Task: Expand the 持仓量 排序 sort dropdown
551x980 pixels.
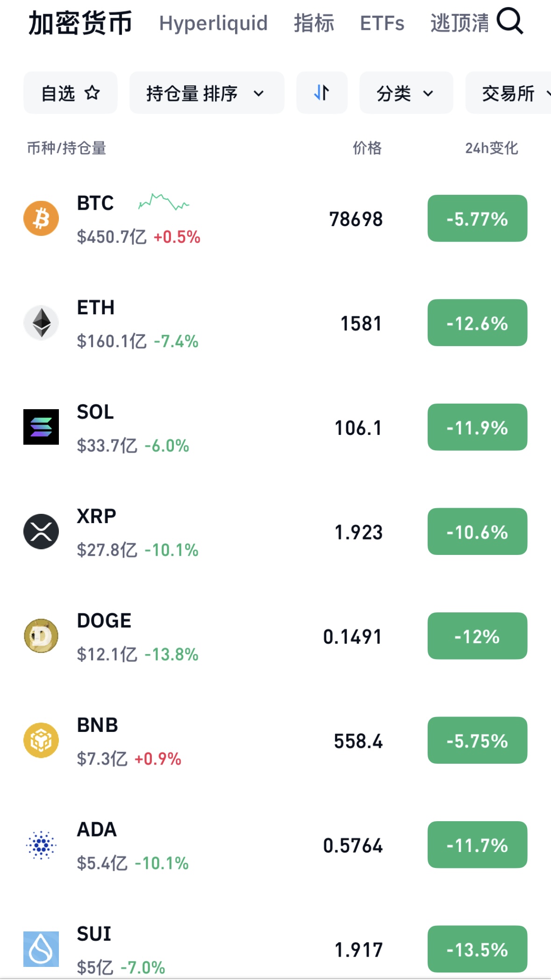Action: point(207,93)
